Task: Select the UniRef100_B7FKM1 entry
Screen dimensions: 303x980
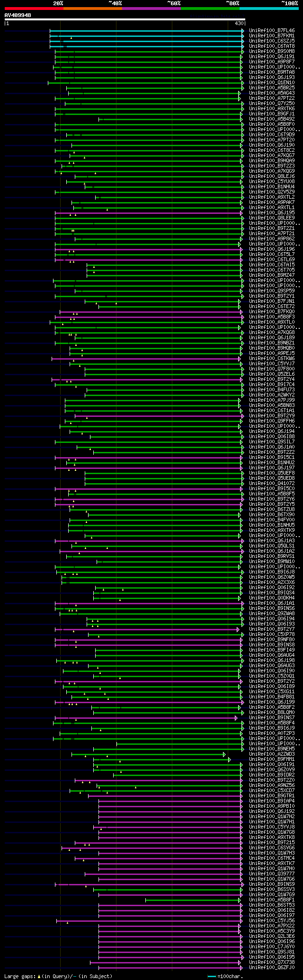Action: [272, 36]
